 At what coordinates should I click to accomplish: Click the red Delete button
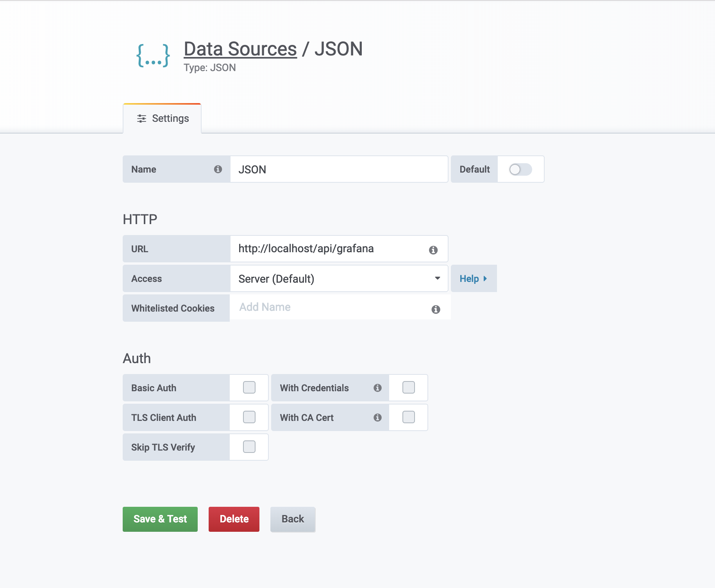click(x=234, y=519)
